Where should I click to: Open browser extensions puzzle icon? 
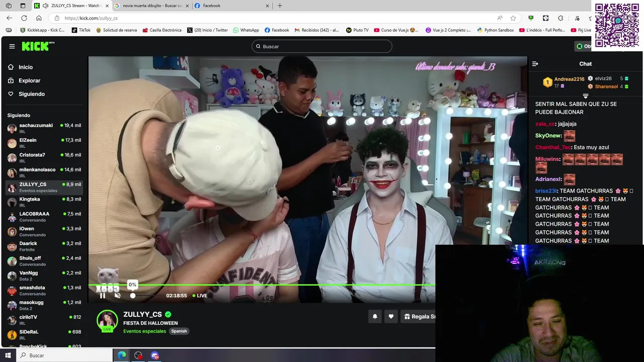tap(560, 18)
